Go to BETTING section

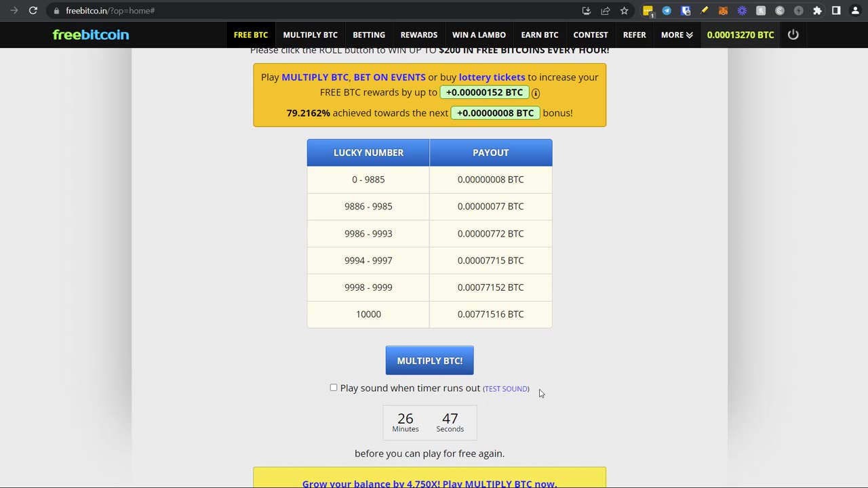click(x=369, y=35)
